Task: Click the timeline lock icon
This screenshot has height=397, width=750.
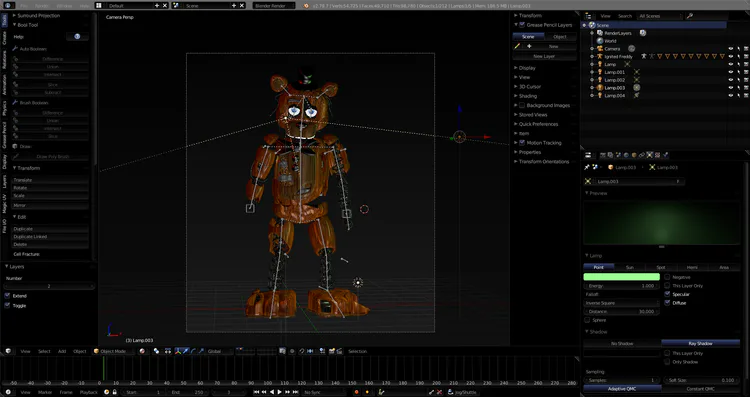Action: (x=115, y=392)
